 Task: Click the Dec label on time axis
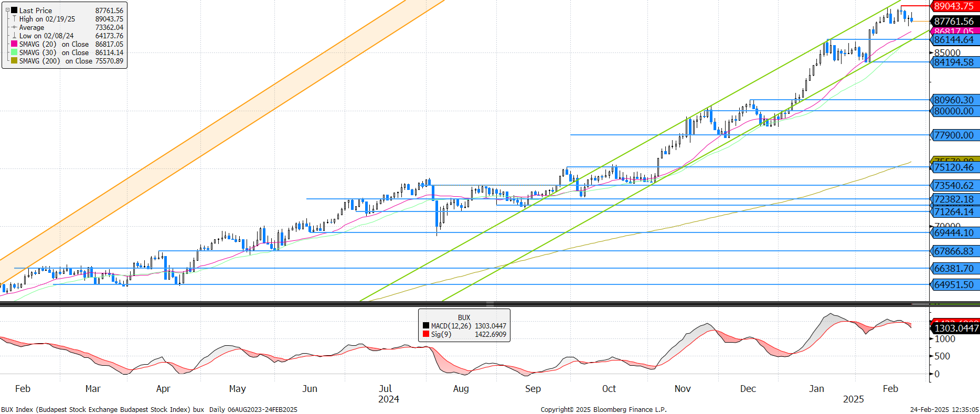point(748,389)
